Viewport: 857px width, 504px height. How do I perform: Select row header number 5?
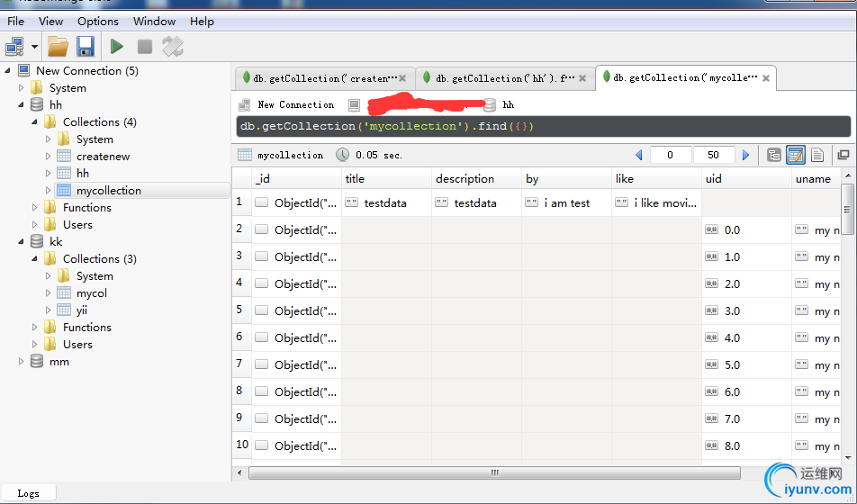[x=241, y=310]
